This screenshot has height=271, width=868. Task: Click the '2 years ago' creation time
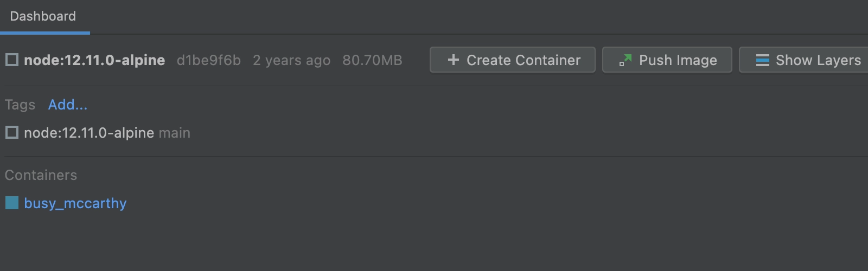(x=291, y=60)
